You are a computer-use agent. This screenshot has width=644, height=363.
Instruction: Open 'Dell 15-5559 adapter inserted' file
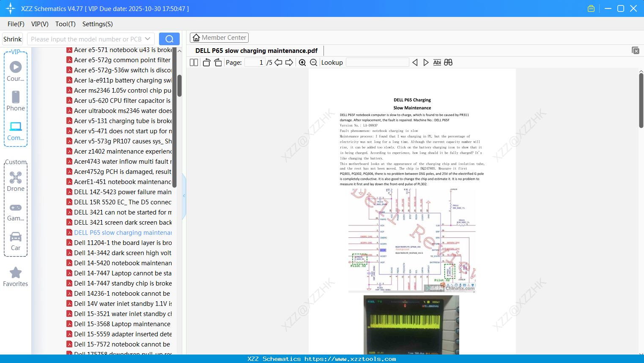pos(119,334)
